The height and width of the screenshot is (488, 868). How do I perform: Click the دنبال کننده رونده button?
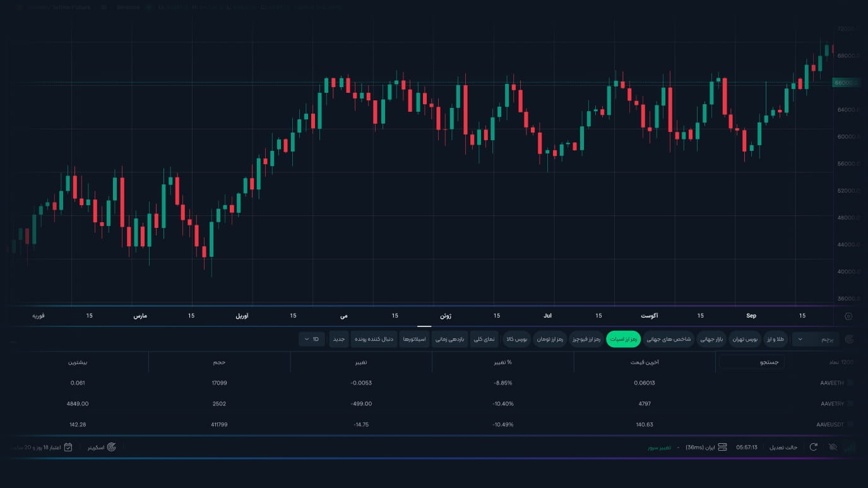(374, 339)
